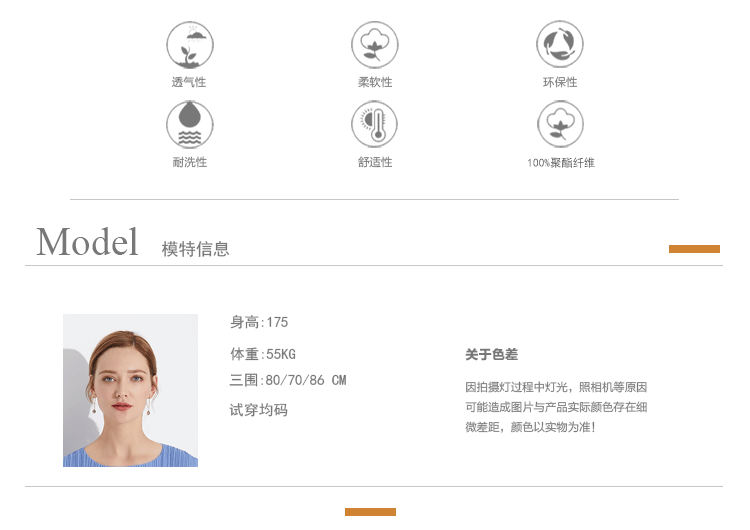Click the 三围:80/70/86 CM measurements line
The image size is (750, 530).
click(x=288, y=380)
